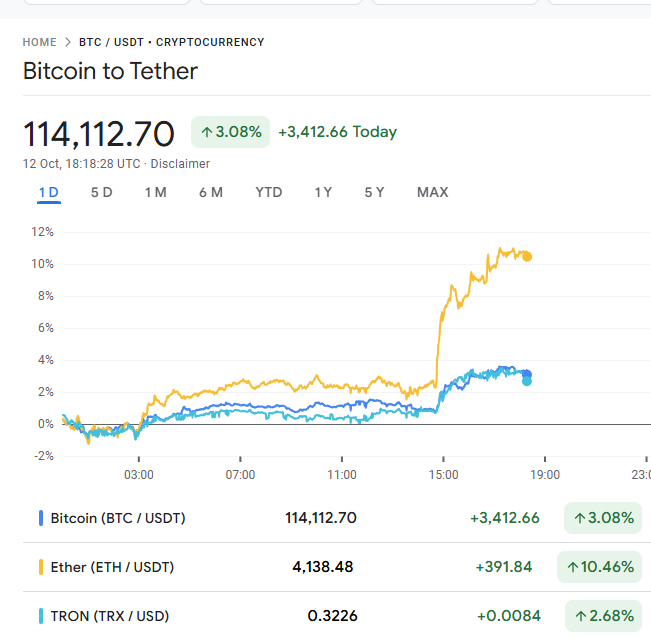Select the 1M chart range
The height and width of the screenshot is (638, 651).
(x=155, y=192)
